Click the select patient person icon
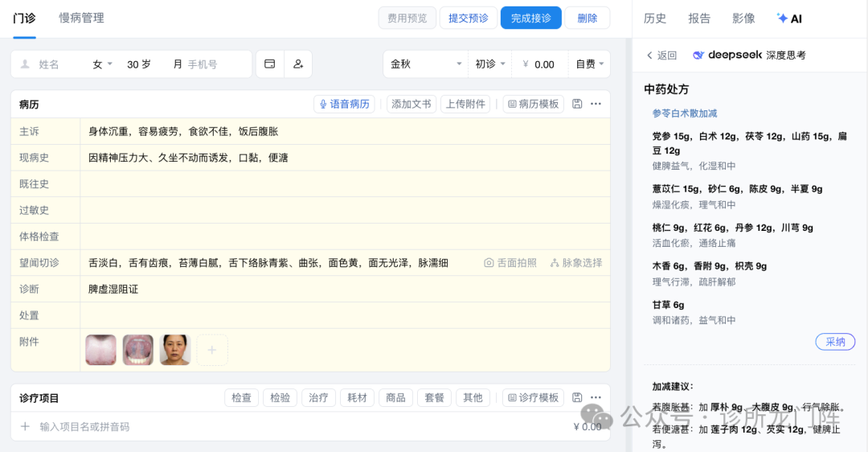The image size is (868, 452). 297,64
